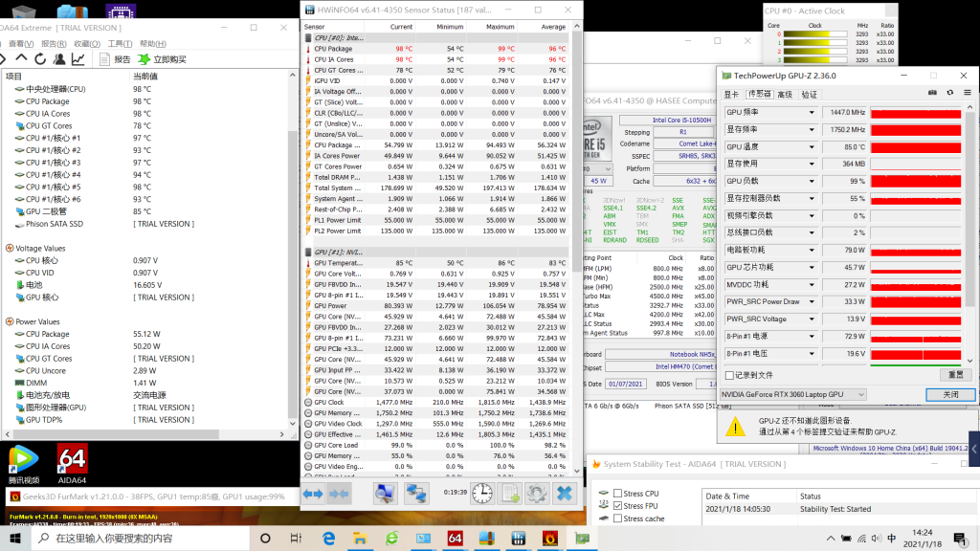Click the 关闭 button in GPU-Z
The height and width of the screenshot is (551, 980).
[x=949, y=394]
